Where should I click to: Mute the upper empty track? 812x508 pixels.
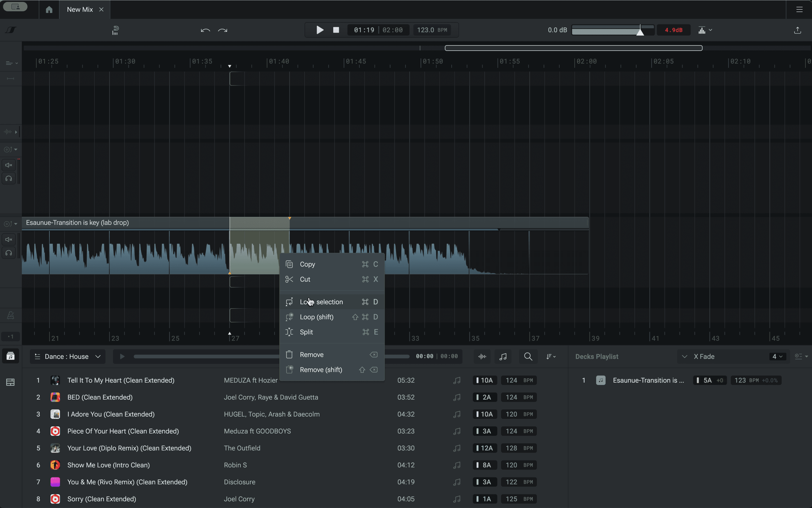coord(9,165)
